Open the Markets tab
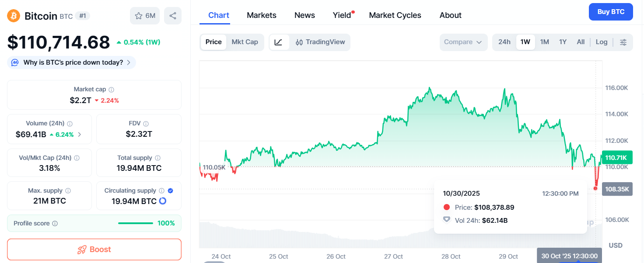The height and width of the screenshot is (263, 644). point(262,15)
